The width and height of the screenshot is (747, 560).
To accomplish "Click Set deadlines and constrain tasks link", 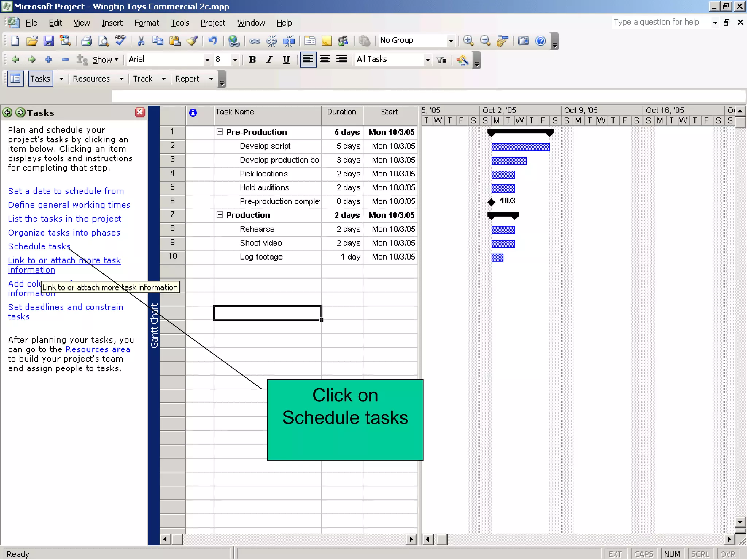I will click(66, 312).
